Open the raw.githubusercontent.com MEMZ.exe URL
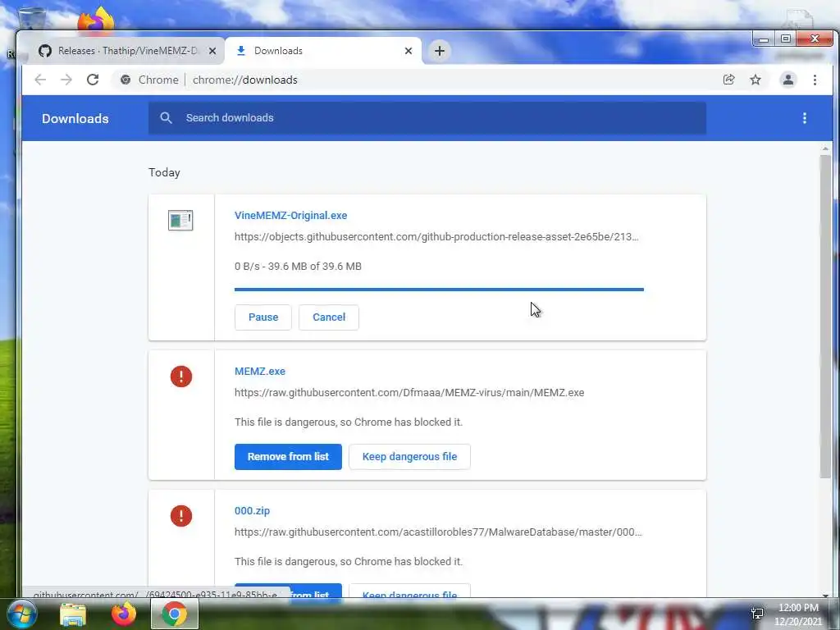The image size is (840, 630). pos(409,393)
